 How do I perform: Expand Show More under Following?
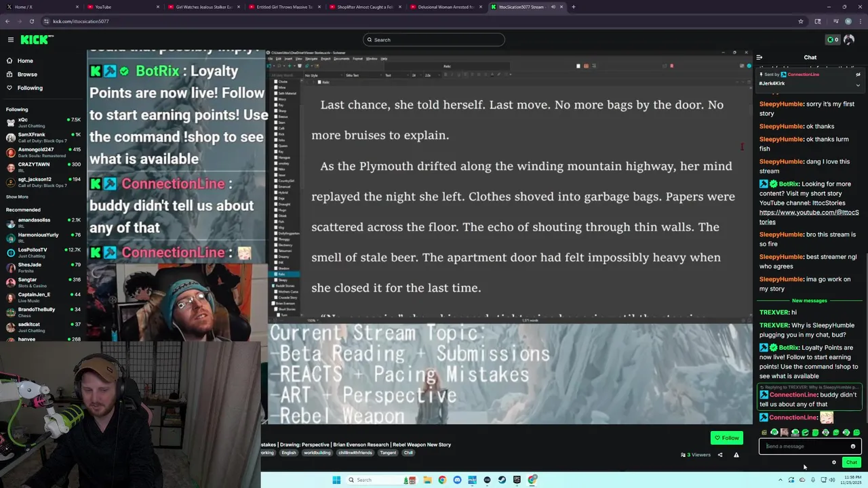pyautogui.click(x=17, y=197)
